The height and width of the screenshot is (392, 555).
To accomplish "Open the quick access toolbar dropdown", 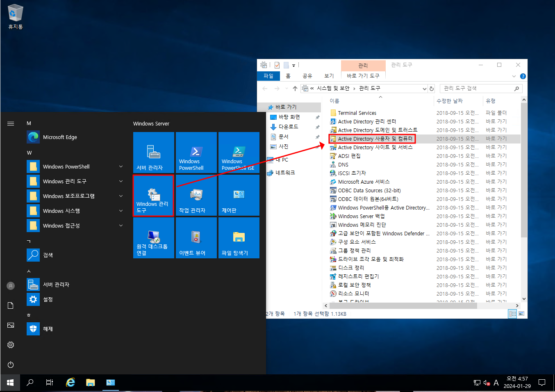I will tap(294, 65).
